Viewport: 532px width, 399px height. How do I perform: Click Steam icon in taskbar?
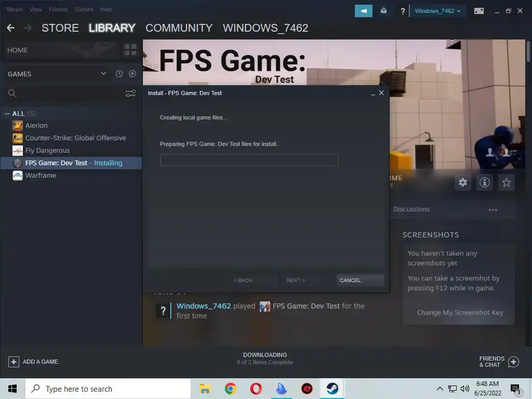(x=332, y=389)
